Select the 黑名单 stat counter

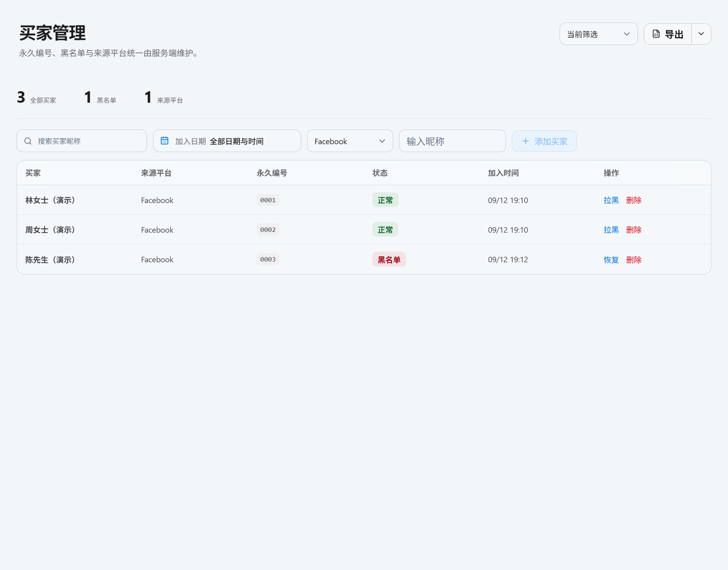100,98
